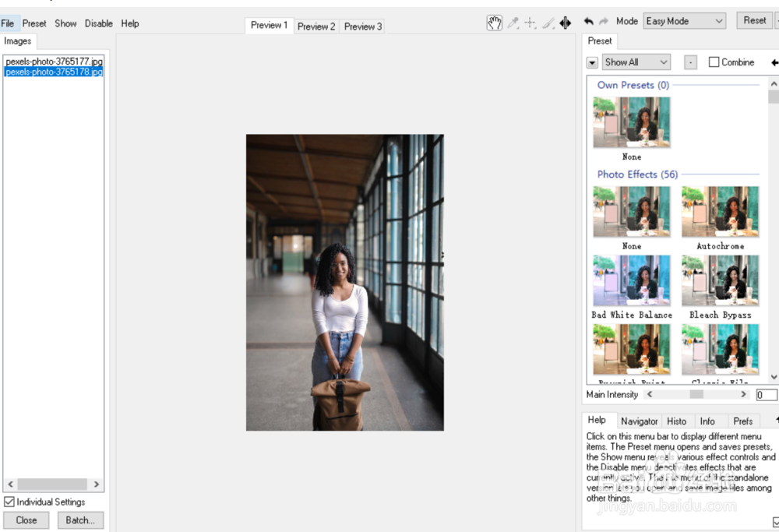Increase Main Intensity with right arrow
Viewport: 779px width, 532px height.
pos(743,394)
